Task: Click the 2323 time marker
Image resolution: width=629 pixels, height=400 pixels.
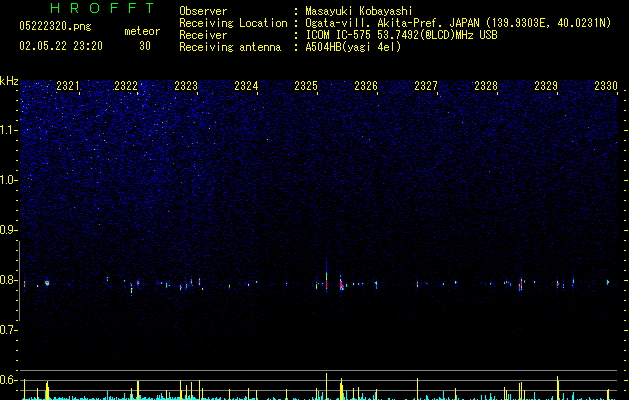Action: [x=186, y=86]
